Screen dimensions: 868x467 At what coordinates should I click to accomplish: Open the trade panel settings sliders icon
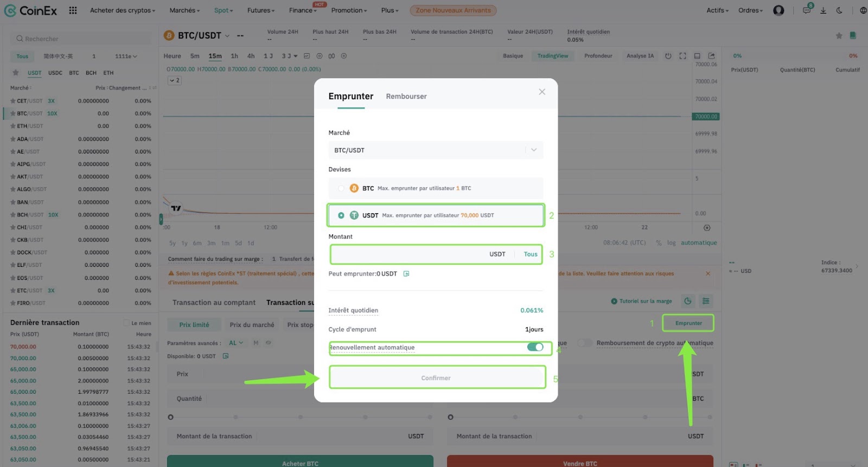706,301
